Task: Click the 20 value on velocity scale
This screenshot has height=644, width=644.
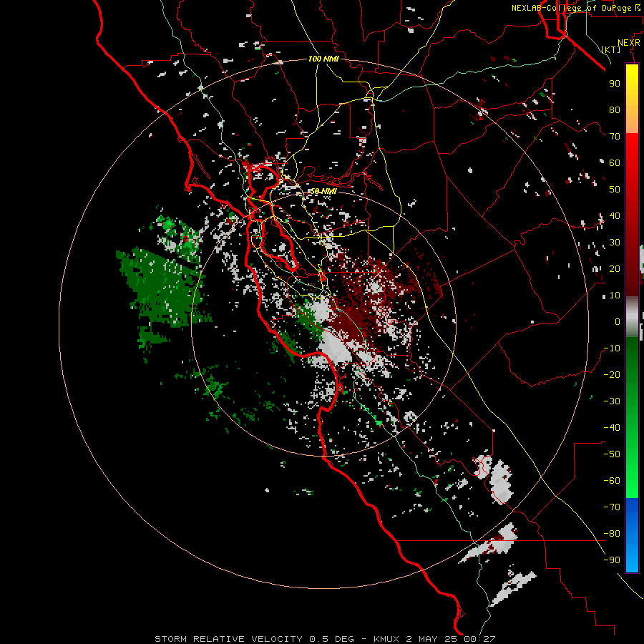Action: pyautogui.click(x=615, y=268)
